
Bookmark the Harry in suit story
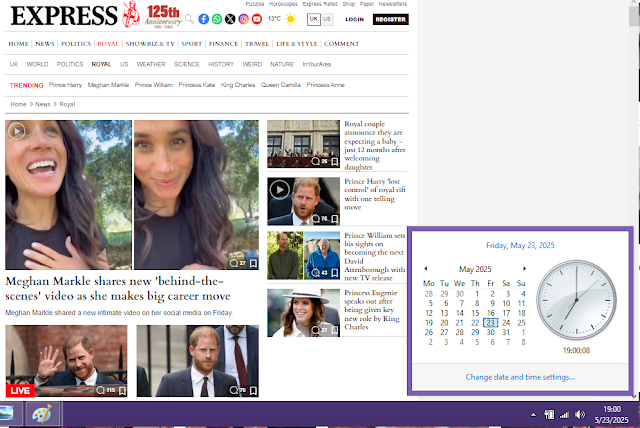(x=253, y=391)
